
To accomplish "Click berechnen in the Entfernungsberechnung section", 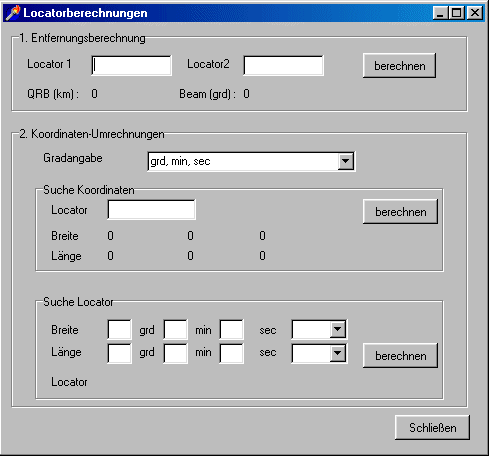I will point(399,66).
